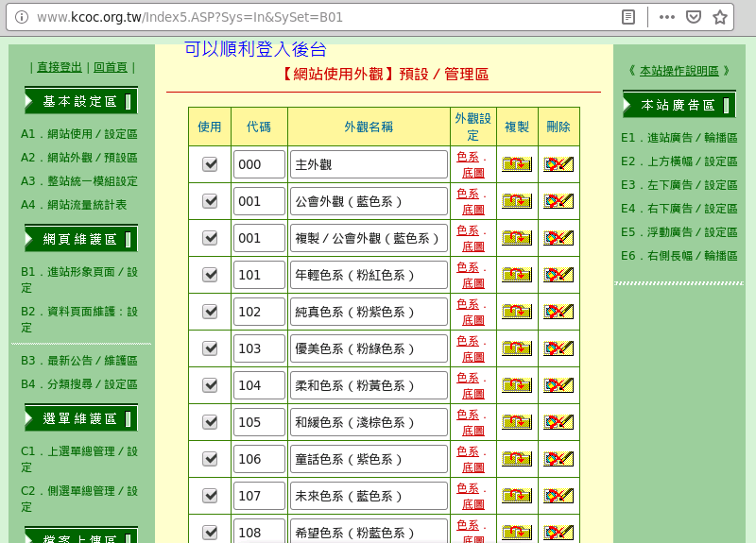756x543 pixels.
Task: Copy appearance 107 未來色系
Action: [516, 496]
